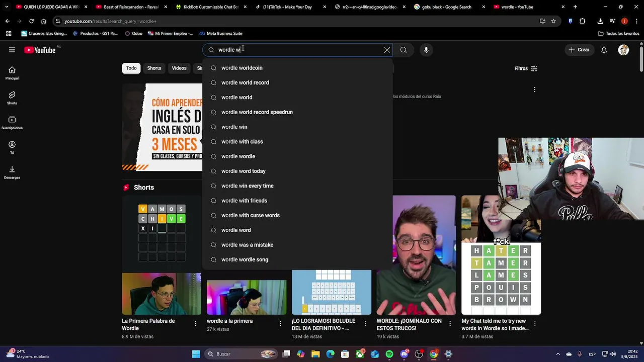Start voice search with microphone icon
This screenshot has height=362, width=644.
pos(426,50)
